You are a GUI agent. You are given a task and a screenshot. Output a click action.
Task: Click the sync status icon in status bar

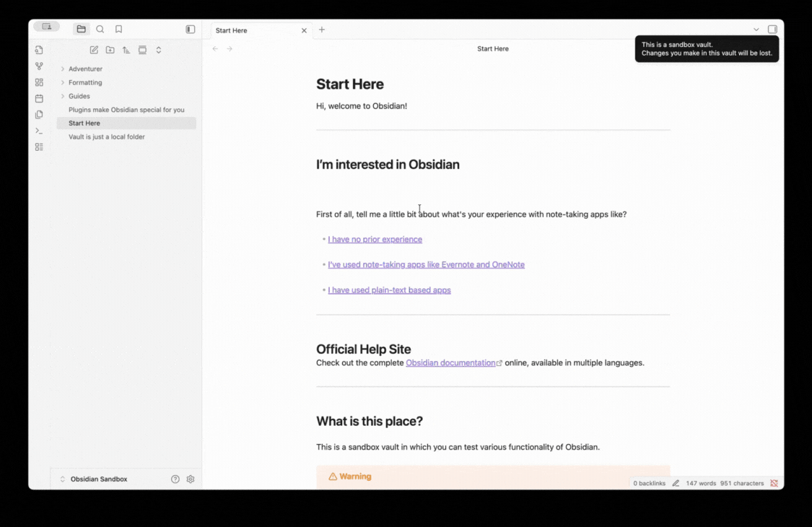pos(774,483)
